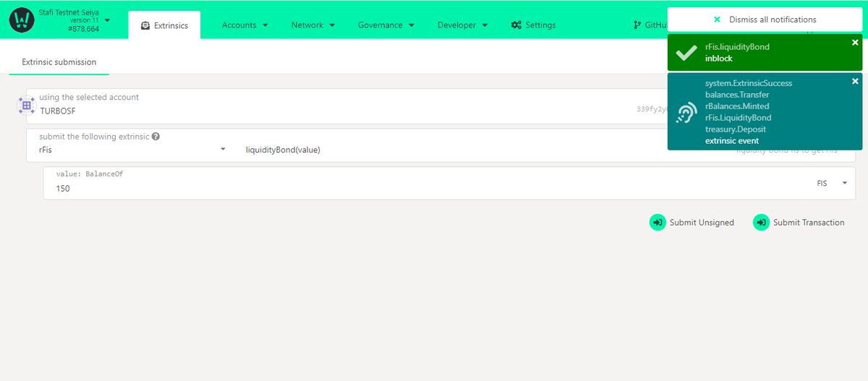Open the chain selector dropdown arrow
This screenshot has width=868, height=381.
tap(107, 20)
